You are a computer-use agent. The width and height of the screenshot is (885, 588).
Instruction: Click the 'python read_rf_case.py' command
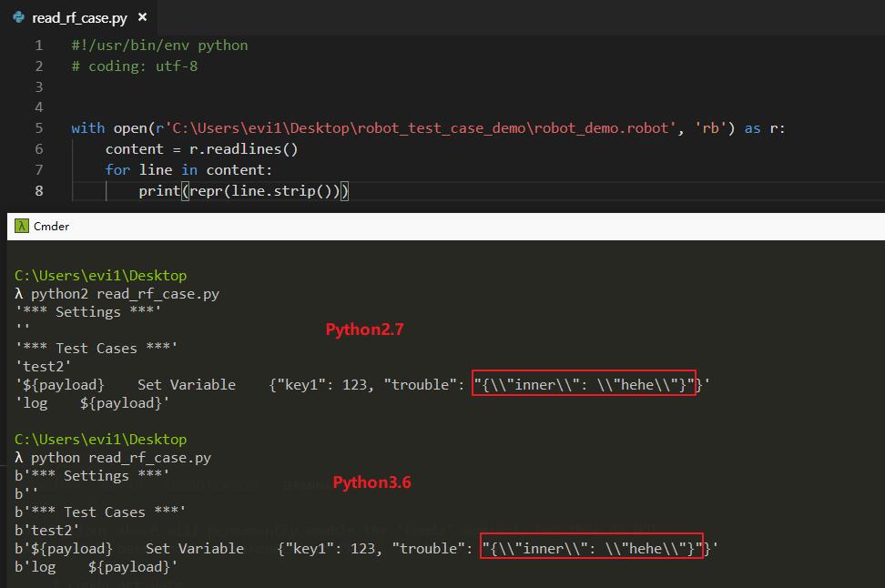pos(121,458)
